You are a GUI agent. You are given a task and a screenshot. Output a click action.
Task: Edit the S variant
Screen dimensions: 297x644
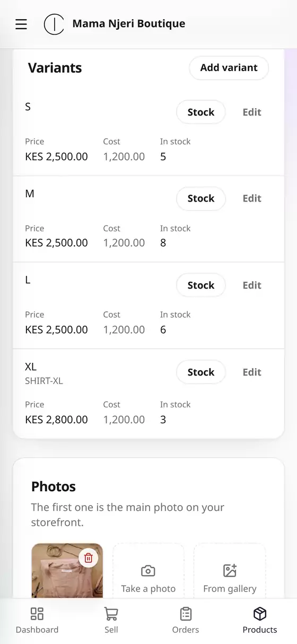coord(252,112)
